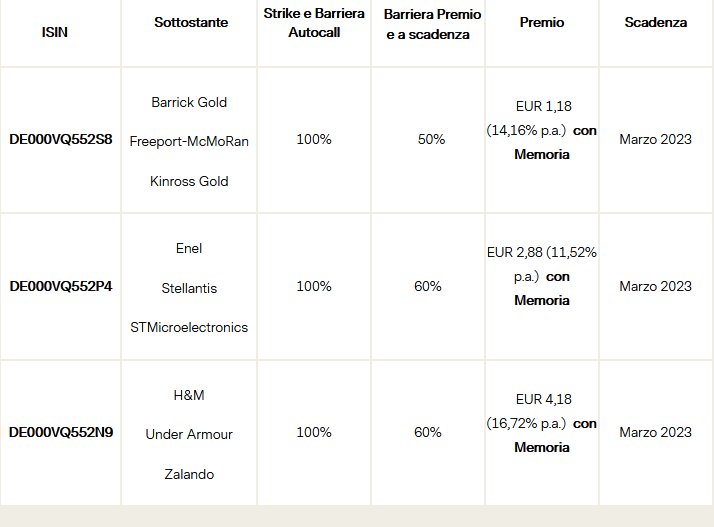Select the Sottostante column header
Viewport: 714px width, 527px height.
tap(191, 22)
